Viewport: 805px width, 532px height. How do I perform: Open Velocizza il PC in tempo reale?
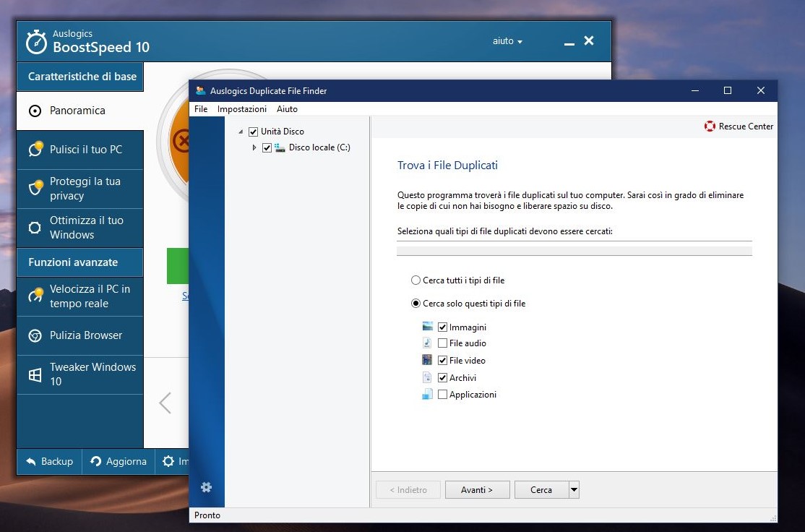80,296
